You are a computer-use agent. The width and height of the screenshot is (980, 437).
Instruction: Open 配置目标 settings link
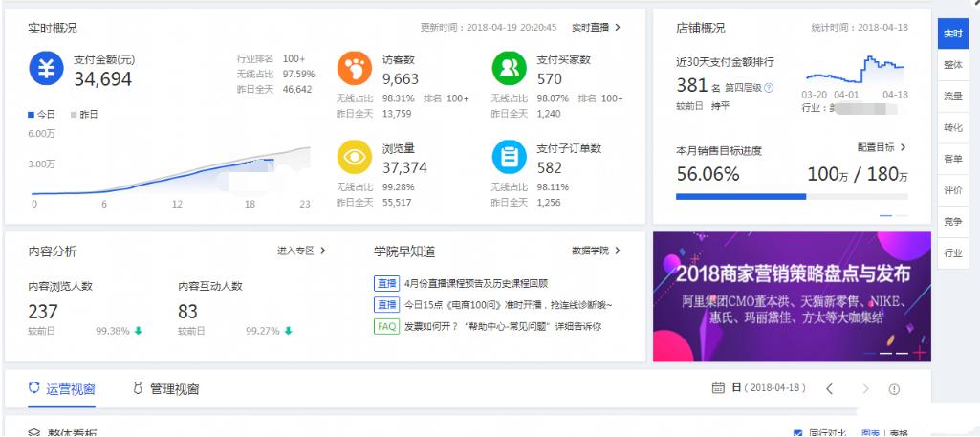pyautogui.click(x=882, y=147)
